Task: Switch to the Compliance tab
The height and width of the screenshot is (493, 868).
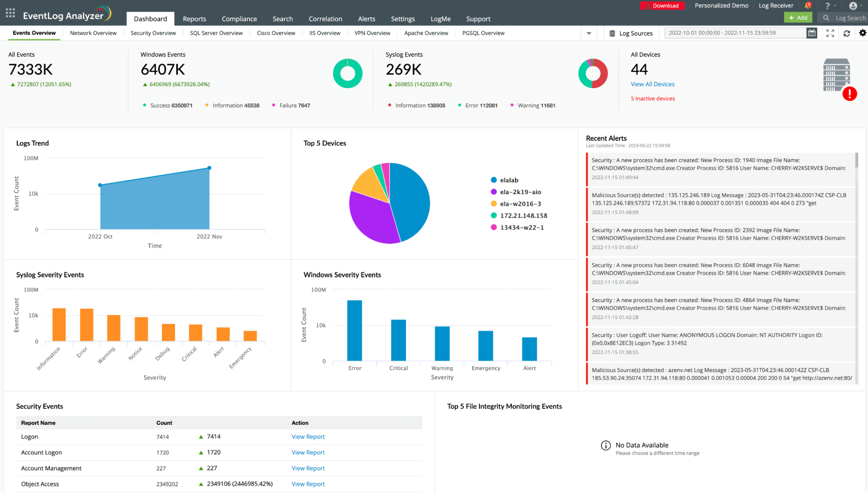Action: [239, 19]
